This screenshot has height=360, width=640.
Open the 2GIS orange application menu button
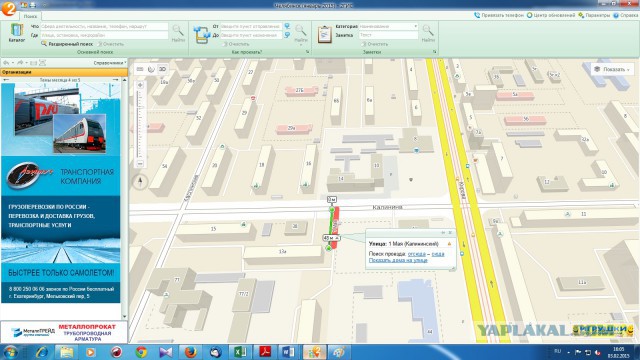pos(8,8)
